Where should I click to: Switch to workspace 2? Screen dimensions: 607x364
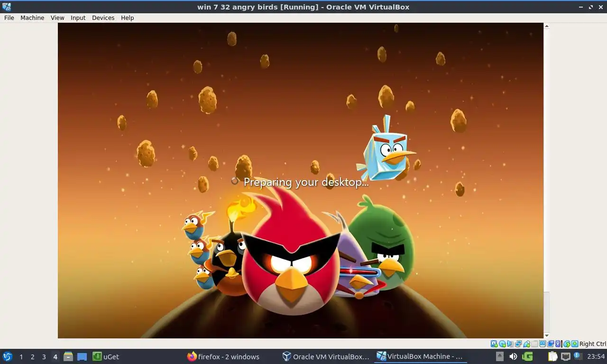click(32, 357)
